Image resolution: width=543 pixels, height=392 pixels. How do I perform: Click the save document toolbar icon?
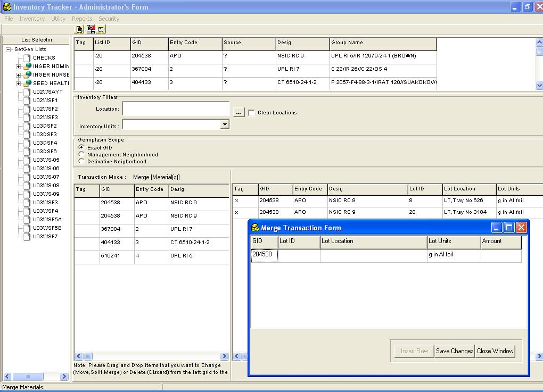click(90, 29)
